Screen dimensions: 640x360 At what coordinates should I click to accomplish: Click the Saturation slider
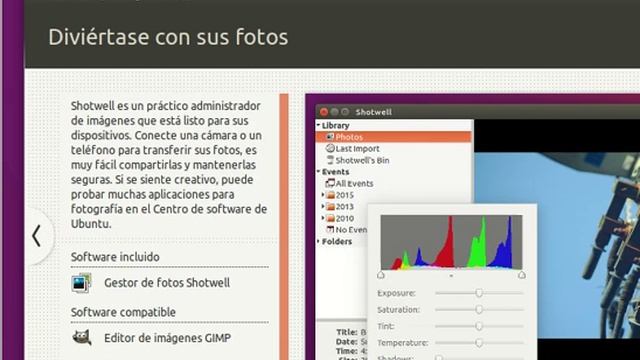pos(479,309)
